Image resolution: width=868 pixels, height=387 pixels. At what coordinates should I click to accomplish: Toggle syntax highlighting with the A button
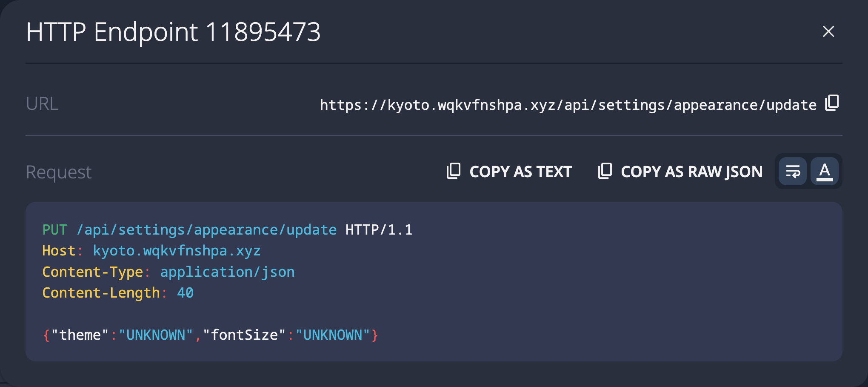point(825,172)
